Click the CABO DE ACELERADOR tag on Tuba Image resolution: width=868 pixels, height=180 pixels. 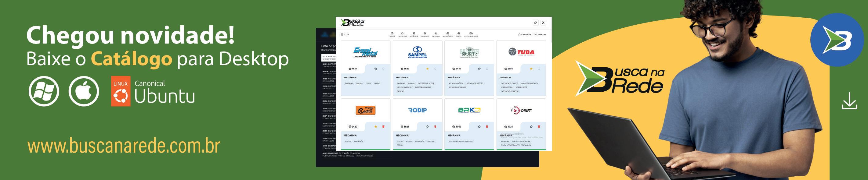(x=509, y=83)
